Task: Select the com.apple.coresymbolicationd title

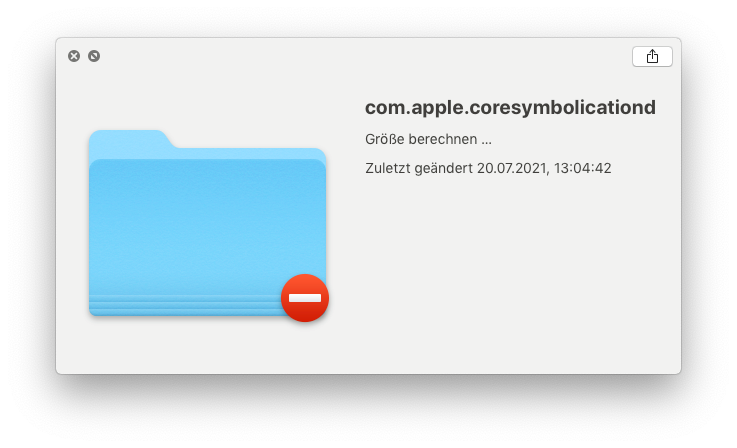Action: (x=510, y=108)
